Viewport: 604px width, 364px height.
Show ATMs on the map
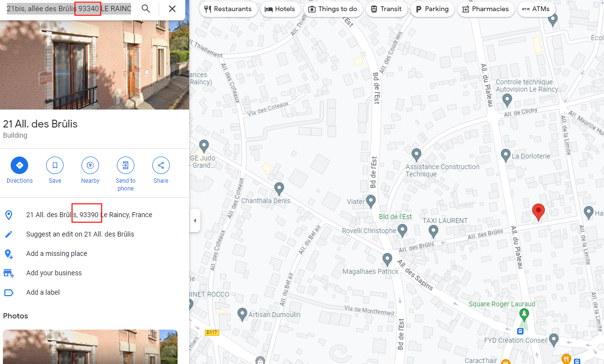pos(536,9)
